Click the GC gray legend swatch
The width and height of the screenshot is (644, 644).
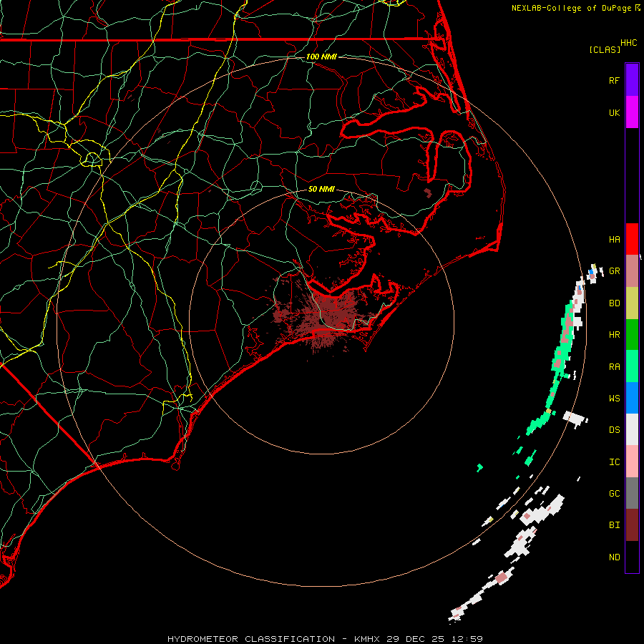click(x=632, y=493)
